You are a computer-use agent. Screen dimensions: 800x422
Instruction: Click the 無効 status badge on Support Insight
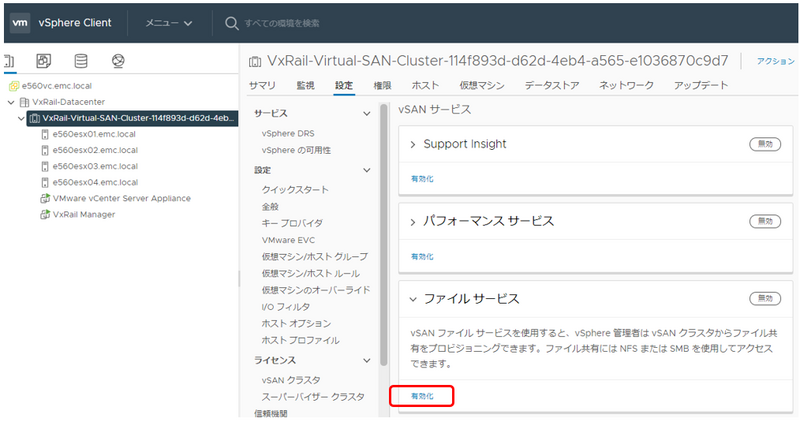click(765, 144)
